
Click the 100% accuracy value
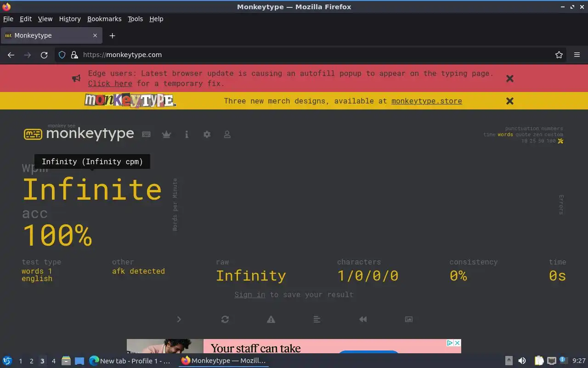57,235
